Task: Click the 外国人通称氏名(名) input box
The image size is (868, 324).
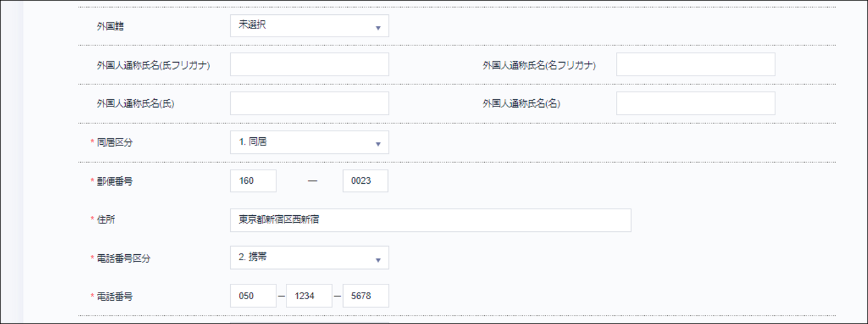Action: coord(695,103)
